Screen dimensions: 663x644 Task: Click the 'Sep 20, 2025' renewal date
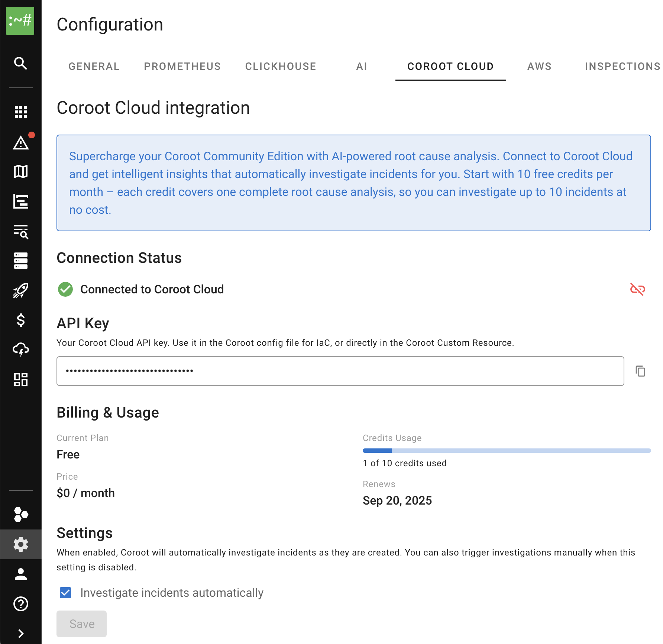[x=397, y=500]
